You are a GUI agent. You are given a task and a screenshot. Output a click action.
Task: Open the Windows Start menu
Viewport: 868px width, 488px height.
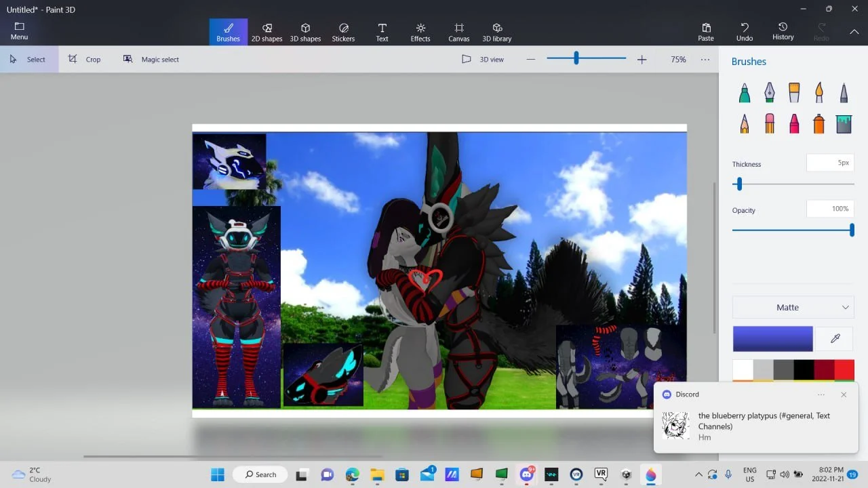tap(218, 474)
